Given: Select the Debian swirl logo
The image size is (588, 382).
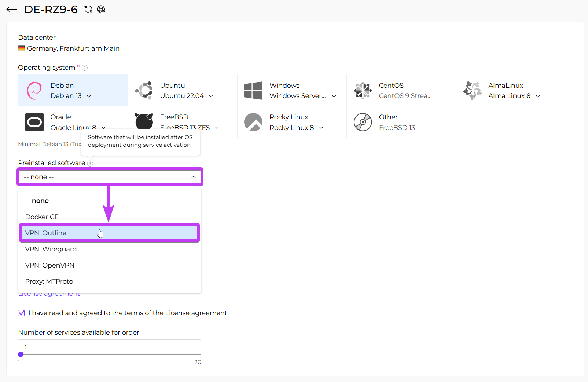Looking at the screenshot, I should 34,91.
